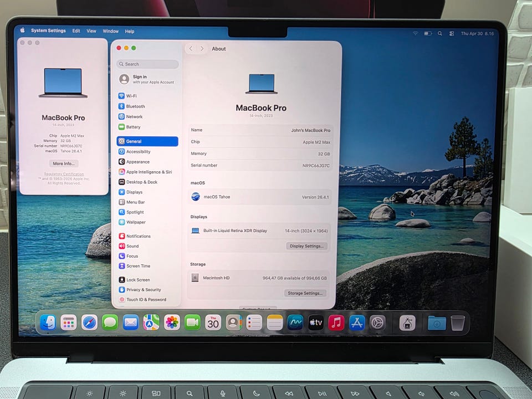This screenshot has height=399, width=532.
Task: Open Calendar showing 30 in the Dock
Action: pos(213,323)
